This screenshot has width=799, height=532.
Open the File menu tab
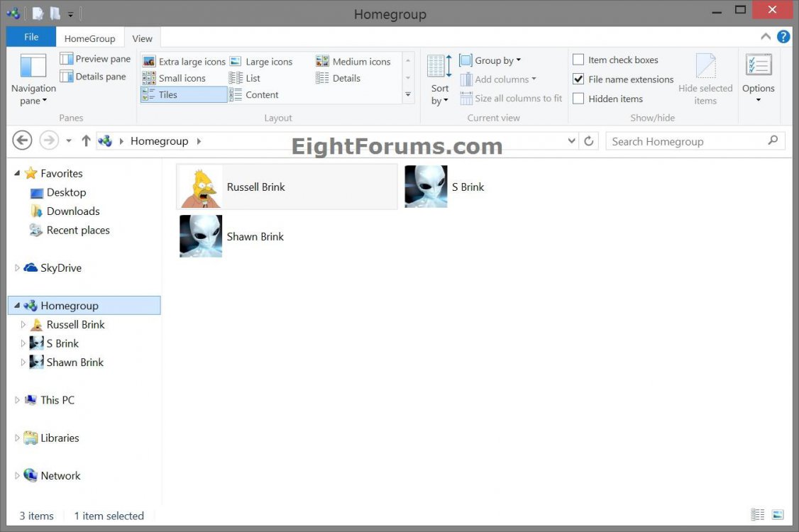(x=31, y=37)
